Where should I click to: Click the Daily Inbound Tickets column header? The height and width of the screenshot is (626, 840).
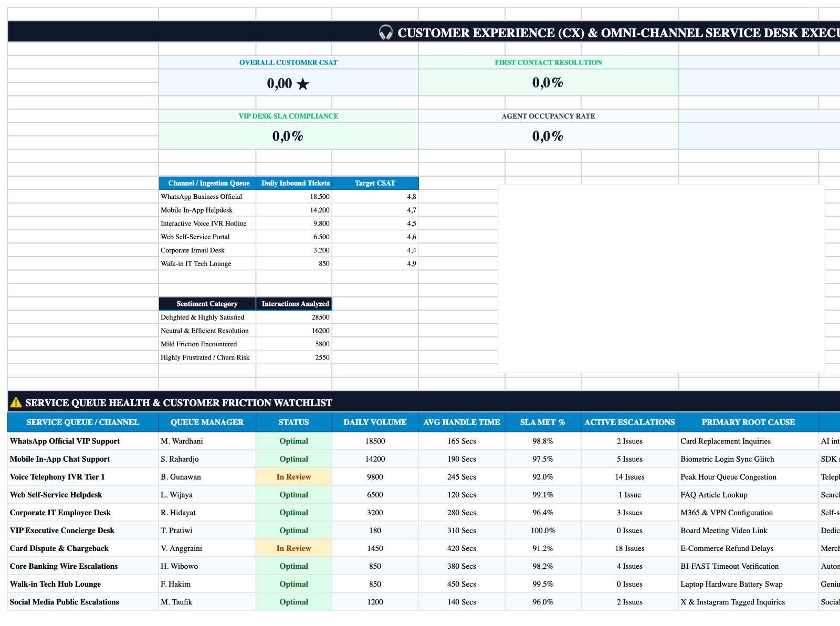click(x=294, y=183)
